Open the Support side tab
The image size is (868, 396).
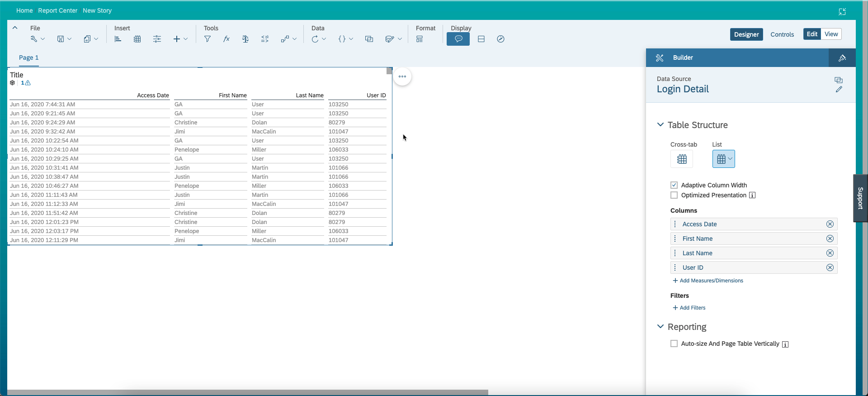click(x=860, y=198)
